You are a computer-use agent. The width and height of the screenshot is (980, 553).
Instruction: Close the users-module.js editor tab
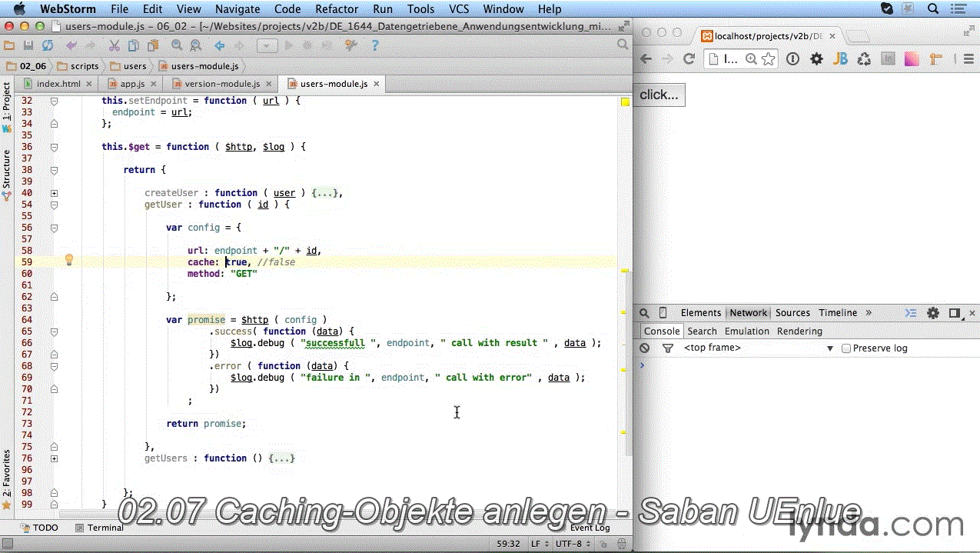pyautogui.click(x=377, y=84)
